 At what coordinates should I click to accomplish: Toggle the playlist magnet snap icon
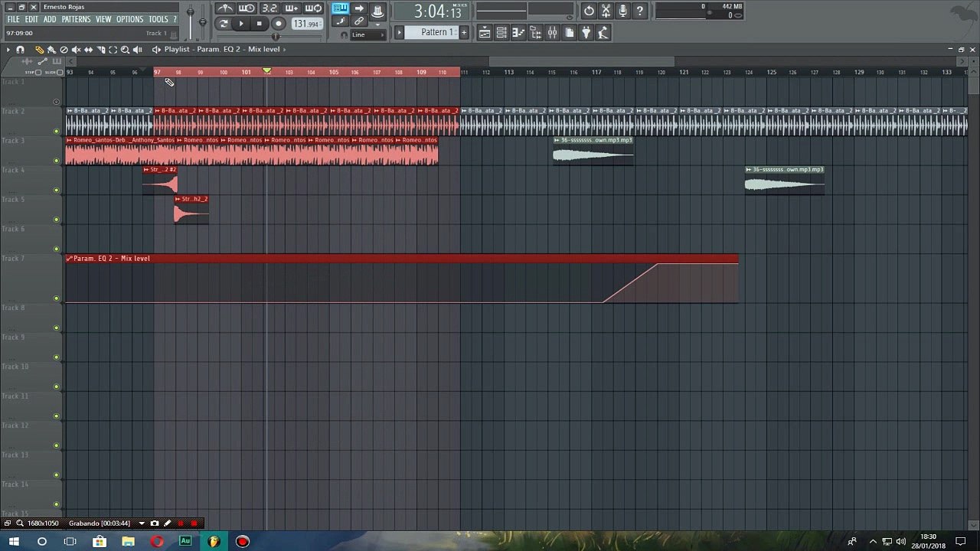click(21, 49)
